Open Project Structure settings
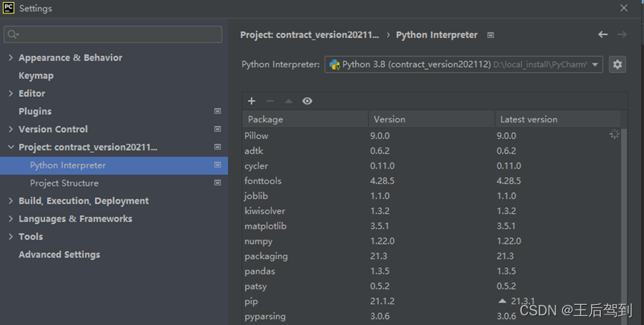The width and height of the screenshot is (644, 325). (64, 183)
